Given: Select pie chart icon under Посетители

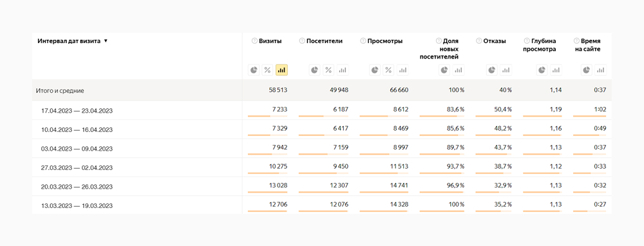Looking at the screenshot, I should 315,70.
